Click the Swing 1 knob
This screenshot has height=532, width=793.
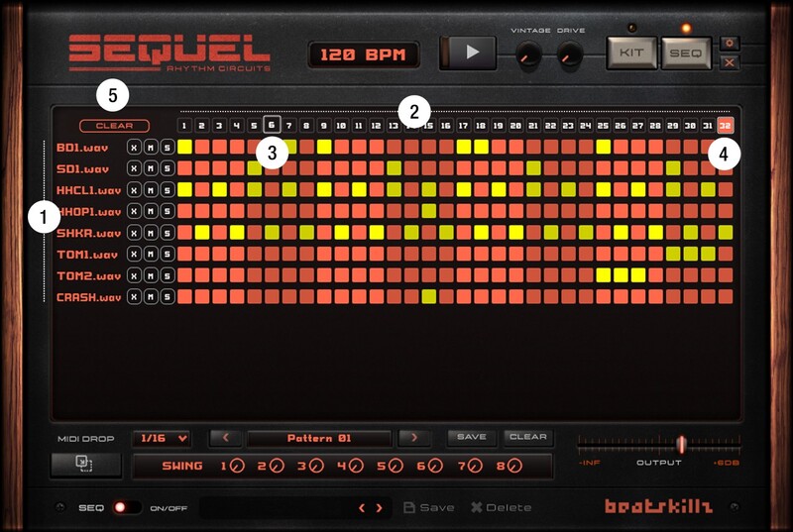(x=237, y=466)
